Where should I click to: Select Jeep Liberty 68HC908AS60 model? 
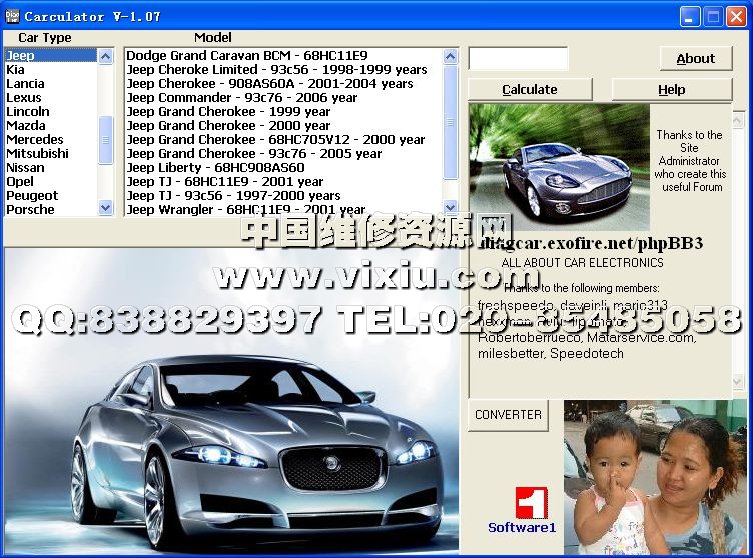pyautogui.click(x=215, y=168)
